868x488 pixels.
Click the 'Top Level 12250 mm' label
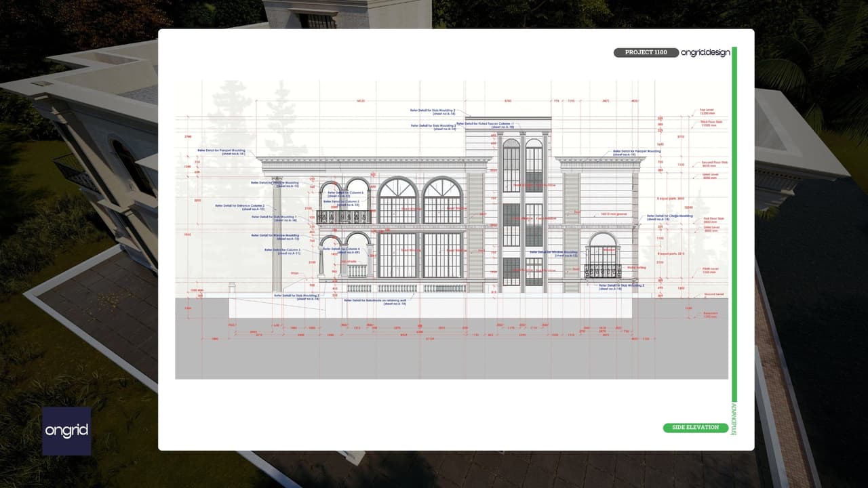[x=707, y=113]
